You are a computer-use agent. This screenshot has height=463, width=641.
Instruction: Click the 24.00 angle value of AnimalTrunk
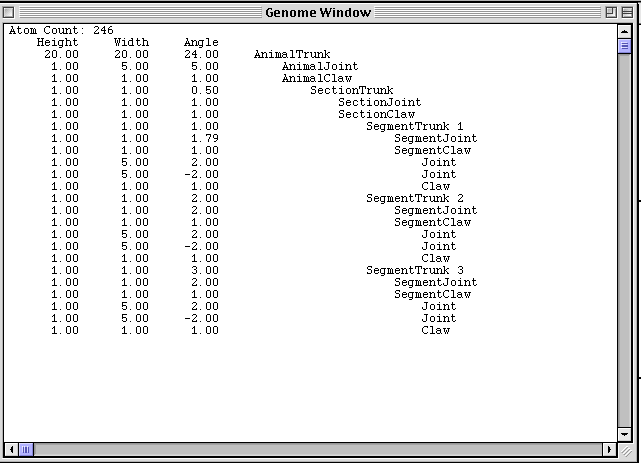point(201,54)
